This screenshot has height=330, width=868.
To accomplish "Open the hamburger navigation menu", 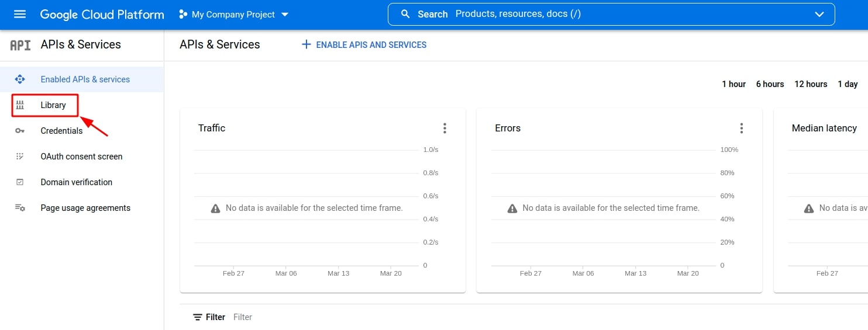I will click(20, 14).
